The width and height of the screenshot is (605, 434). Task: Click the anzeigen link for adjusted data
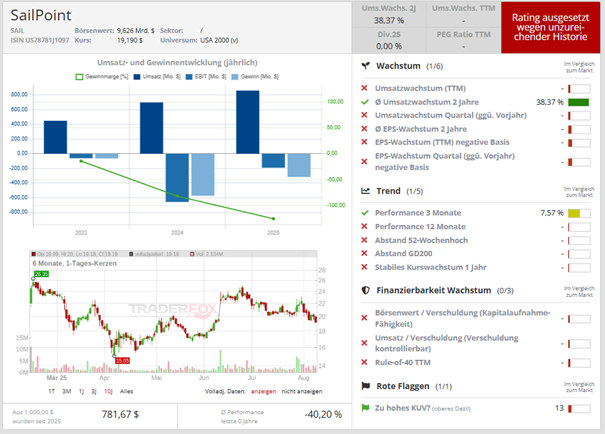click(x=264, y=392)
